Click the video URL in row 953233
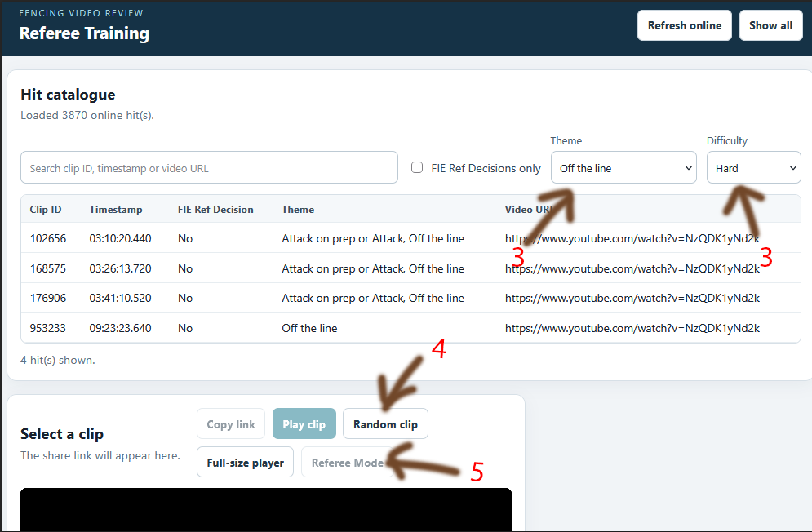The width and height of the screenshot is (812, 532). coord(632,328)
